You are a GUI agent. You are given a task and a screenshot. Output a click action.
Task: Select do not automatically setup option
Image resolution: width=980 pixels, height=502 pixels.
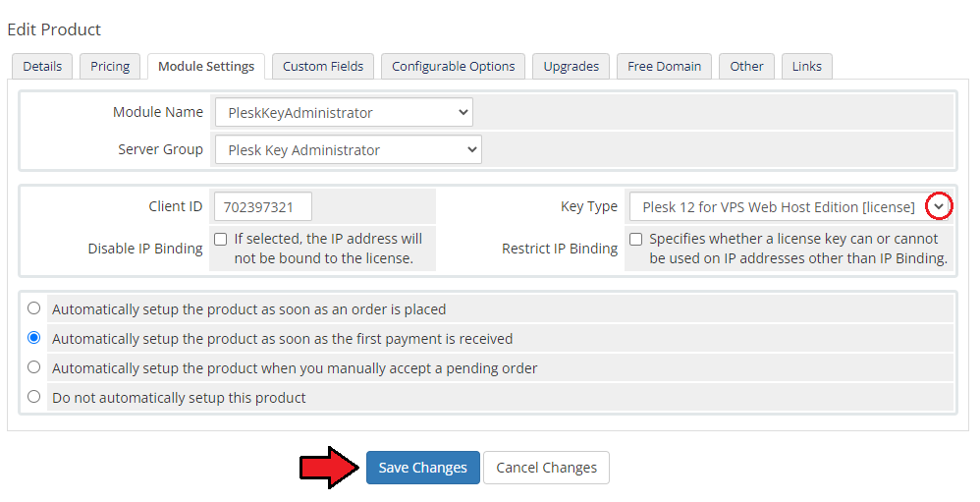[34, 397]
